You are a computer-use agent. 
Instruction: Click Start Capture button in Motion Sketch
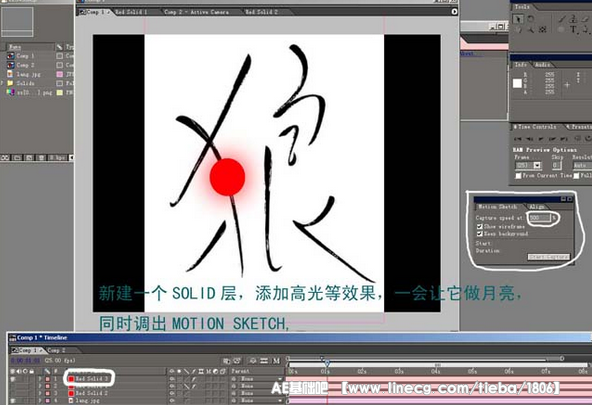click(x=548, y=257)
